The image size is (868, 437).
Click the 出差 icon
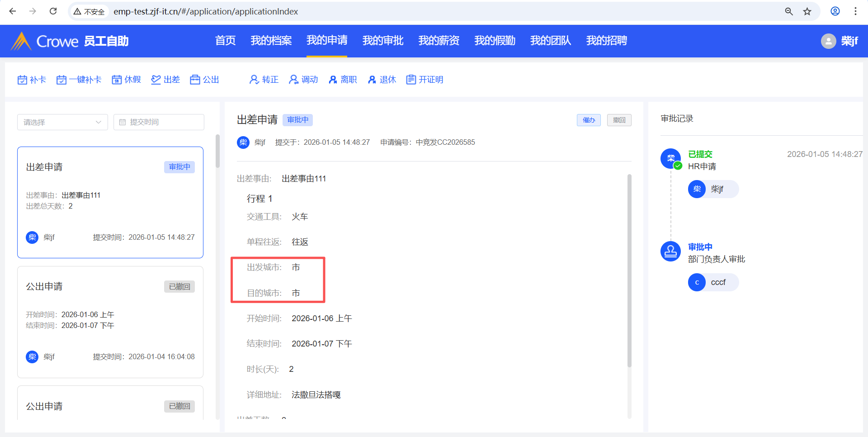coord(156,80)
